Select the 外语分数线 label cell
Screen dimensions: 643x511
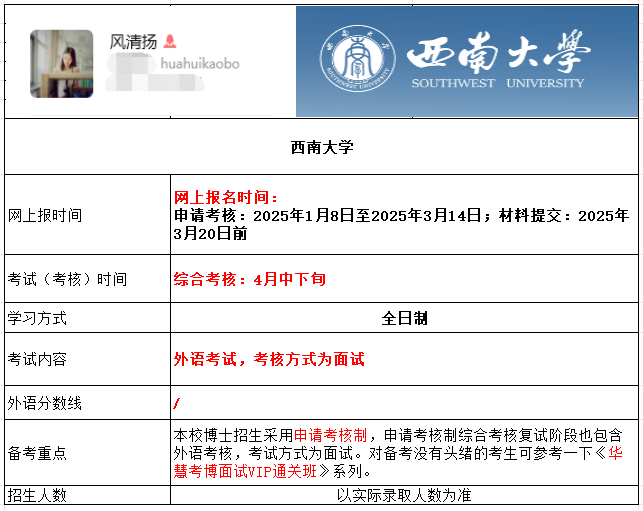[x=87, y=403]
